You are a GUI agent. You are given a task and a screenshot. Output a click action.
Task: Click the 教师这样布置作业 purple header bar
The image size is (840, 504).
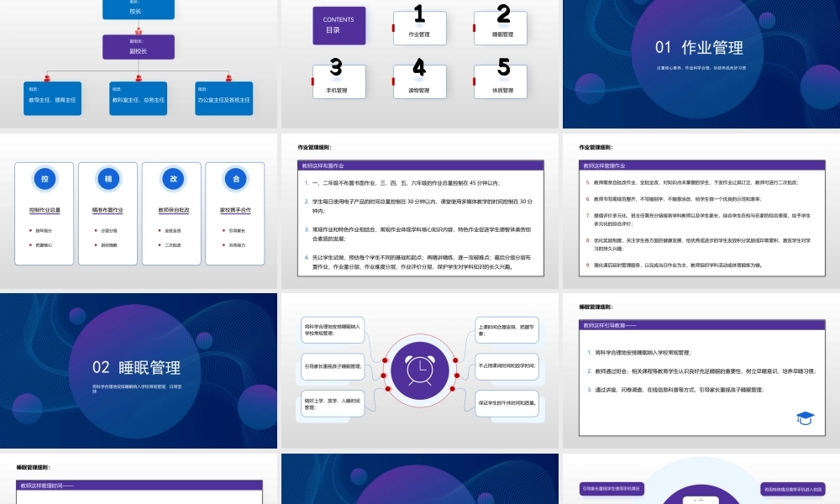tap(421, 165)
